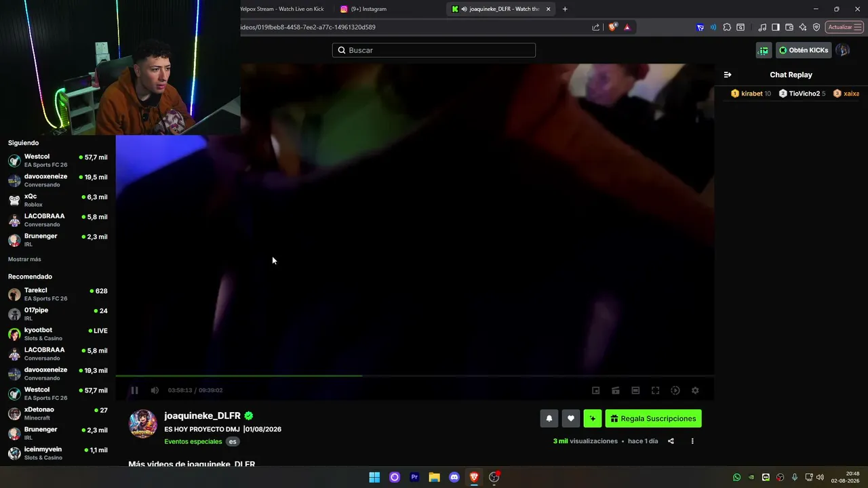Click the es language tag
The image size is (868, 488).
point(233,442)
